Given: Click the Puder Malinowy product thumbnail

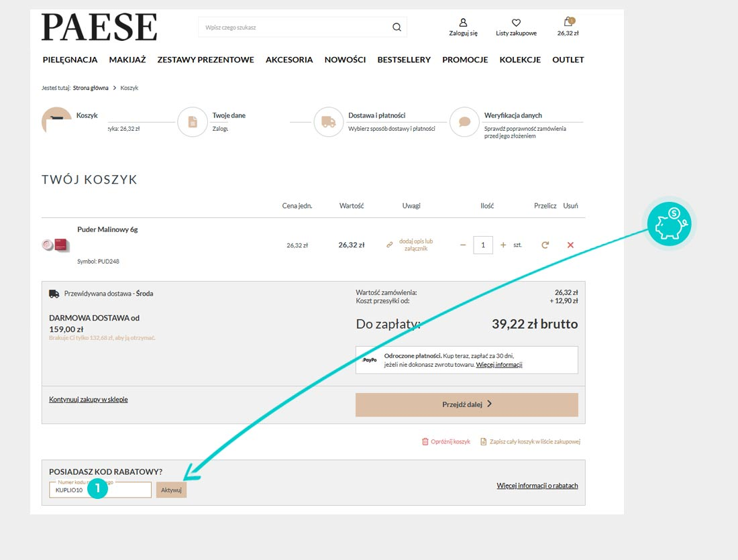Looking at the screenshot, I should pos(55,245).
